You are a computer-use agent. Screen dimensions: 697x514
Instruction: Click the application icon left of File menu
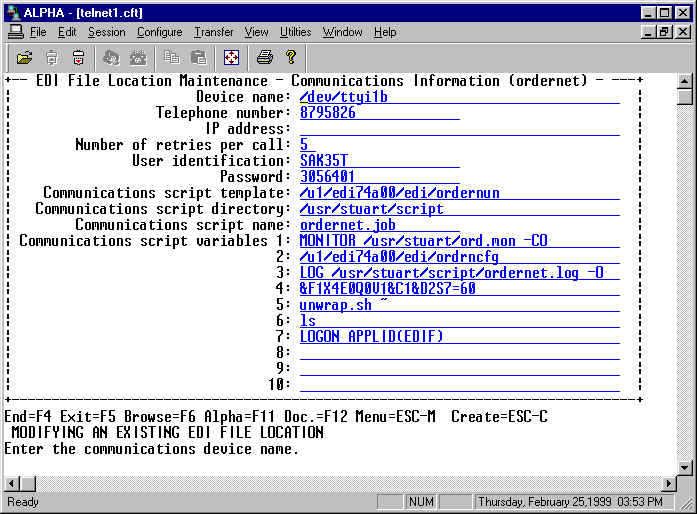pos(15,32)
